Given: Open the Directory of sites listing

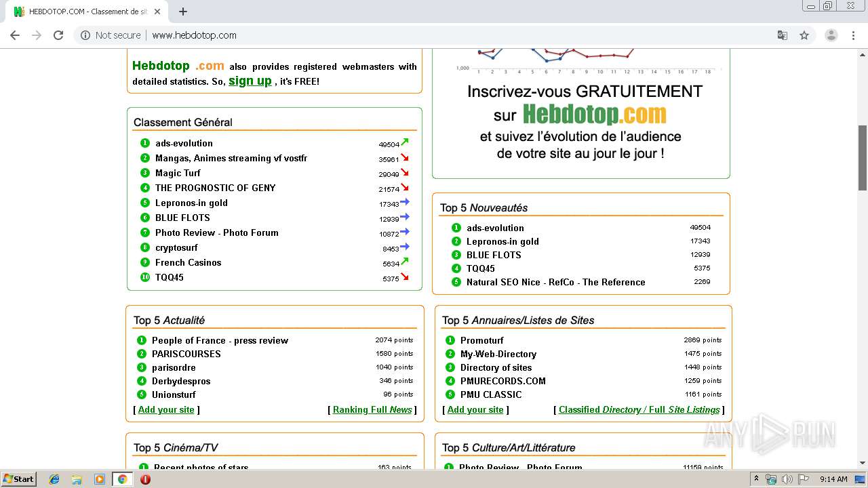Looking at the screenshot, I should (x=496, y=367).
